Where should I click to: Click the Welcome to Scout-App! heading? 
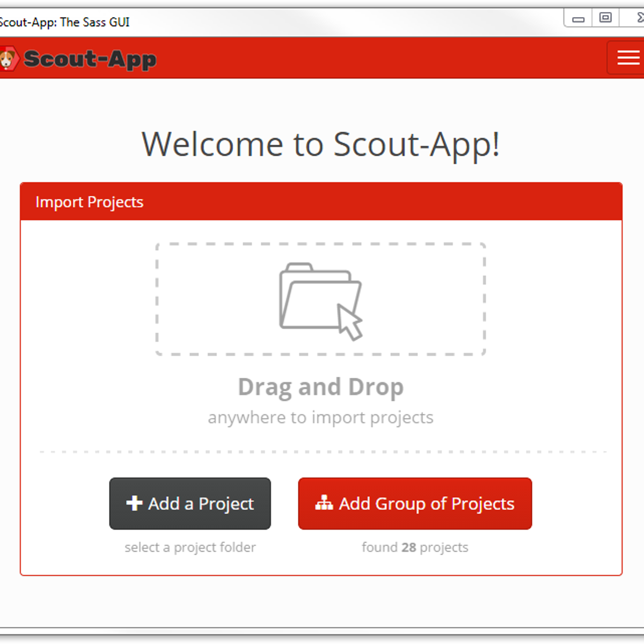pyautogui.click(x=320, y=144)
